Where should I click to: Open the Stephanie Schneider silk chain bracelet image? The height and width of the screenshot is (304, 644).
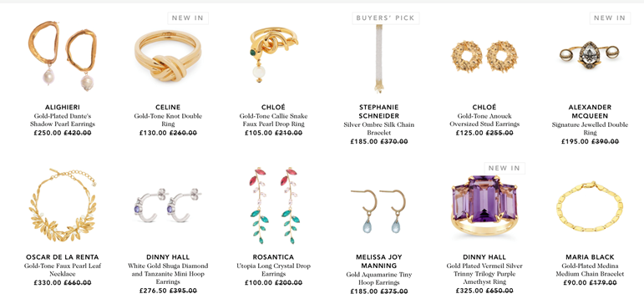(x=378, y=58)
